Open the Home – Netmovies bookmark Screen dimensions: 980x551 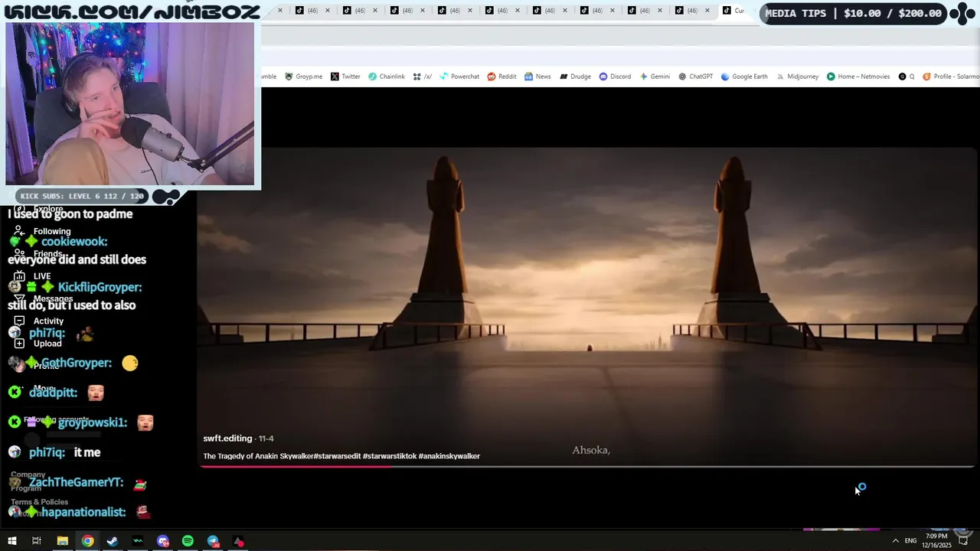[x=858, y=77]
